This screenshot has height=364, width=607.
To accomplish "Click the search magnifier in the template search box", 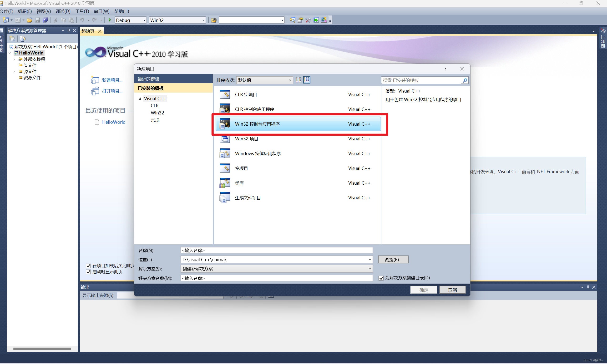I will (x=465, y=80).
